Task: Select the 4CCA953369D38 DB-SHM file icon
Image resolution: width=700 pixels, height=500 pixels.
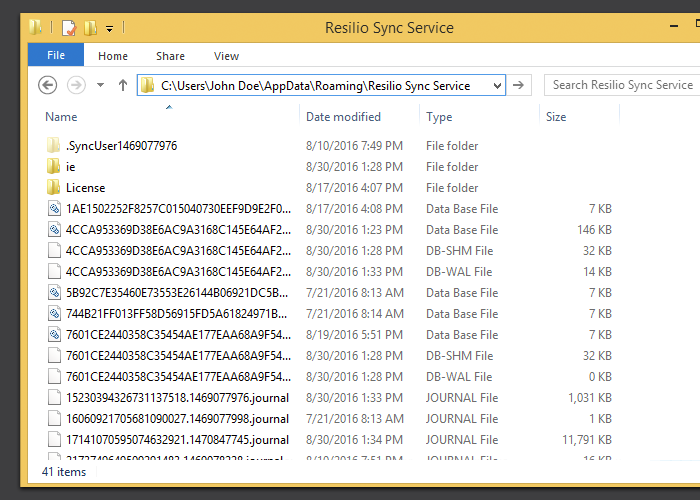Action: click(x=54, y=250)
